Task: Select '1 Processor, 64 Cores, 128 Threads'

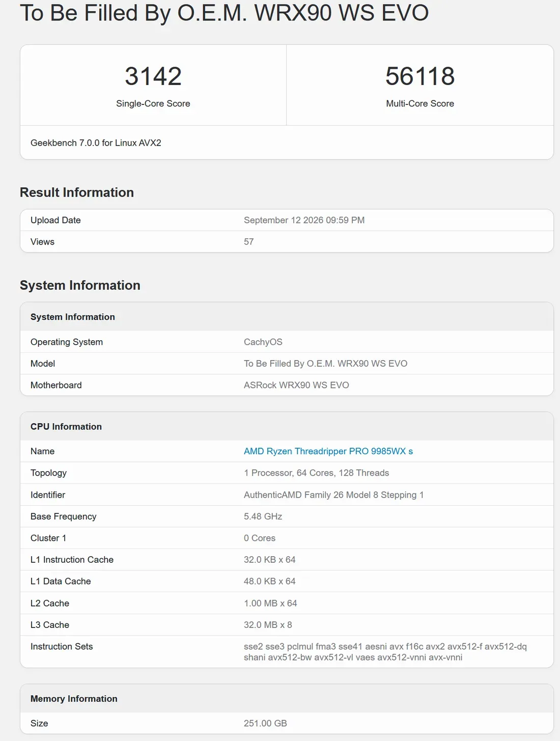Action: (x=316, y=473)
